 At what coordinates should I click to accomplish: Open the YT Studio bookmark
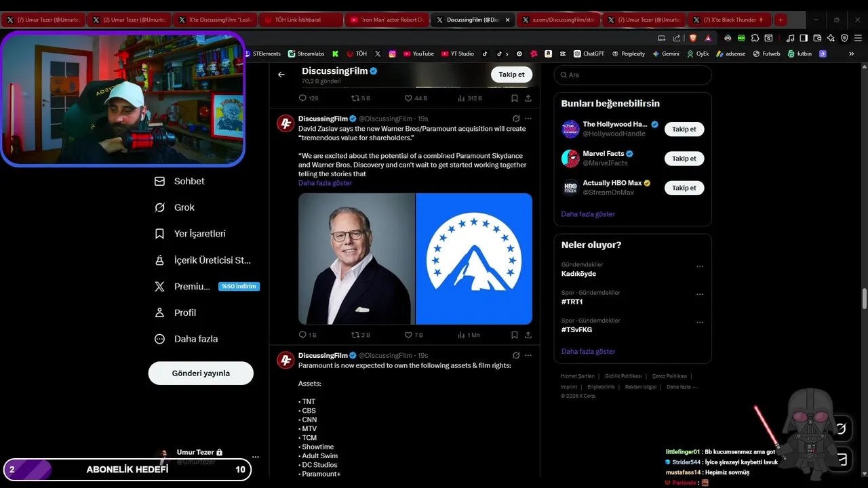(x=457, y=54)
